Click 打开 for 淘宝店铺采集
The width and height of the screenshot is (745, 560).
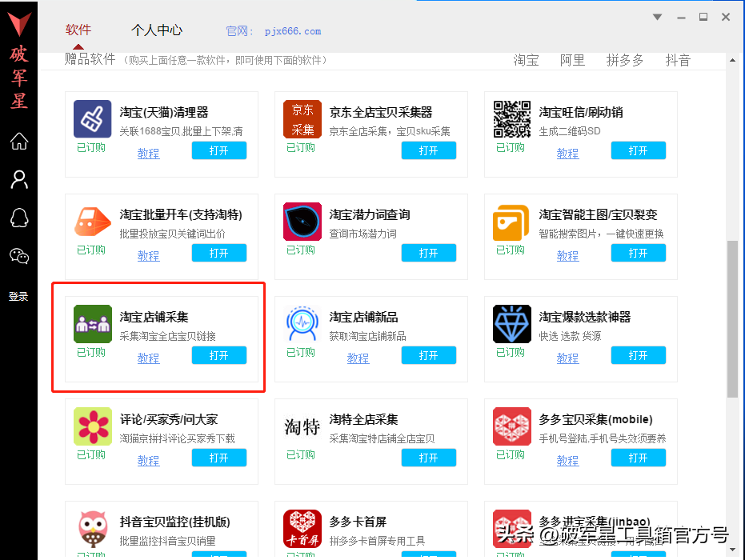coord(218,355)
